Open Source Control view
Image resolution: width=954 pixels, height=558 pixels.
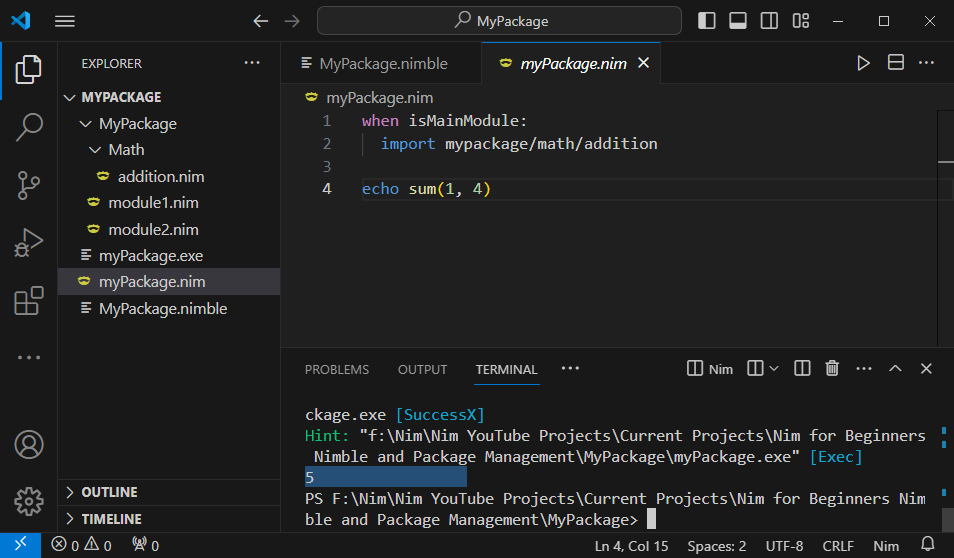click(x=29, y=185)
